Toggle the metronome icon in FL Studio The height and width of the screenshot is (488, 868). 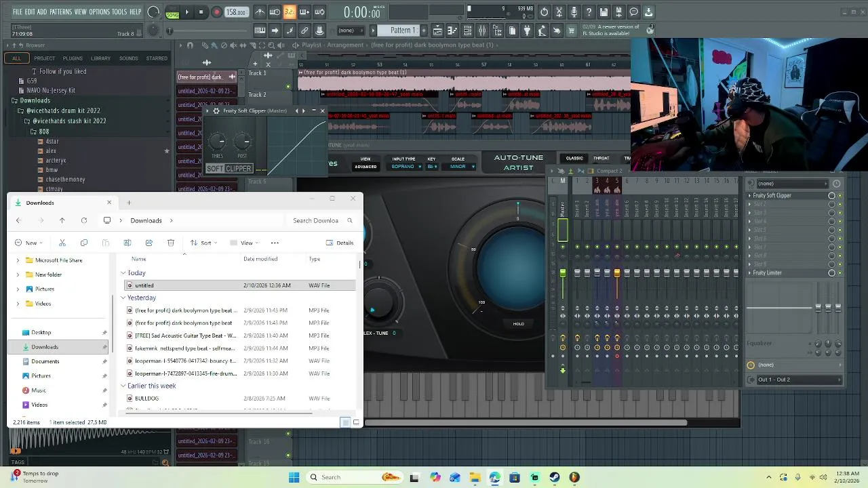click(260, 12)
